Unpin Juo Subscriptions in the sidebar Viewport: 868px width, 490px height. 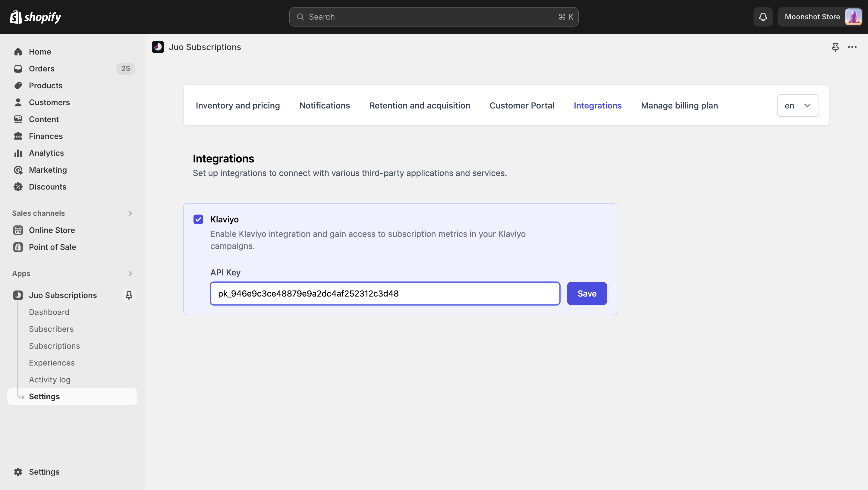click(129, 295)
